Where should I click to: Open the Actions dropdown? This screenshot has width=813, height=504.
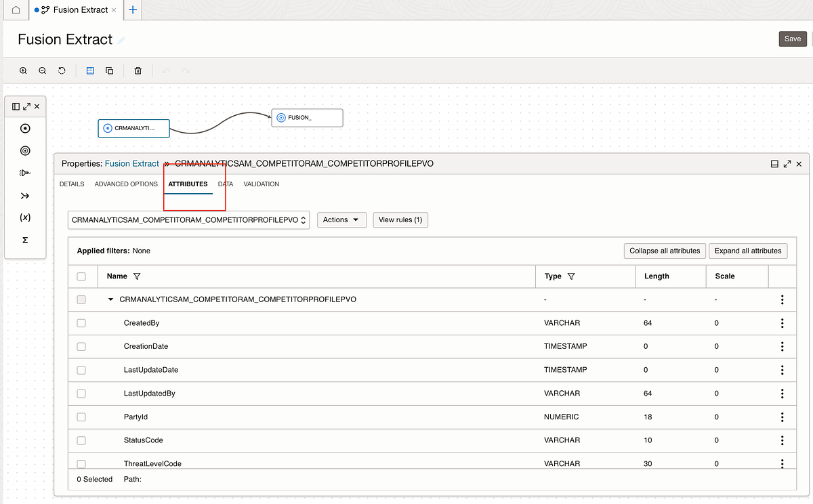(x=341, y=219)
